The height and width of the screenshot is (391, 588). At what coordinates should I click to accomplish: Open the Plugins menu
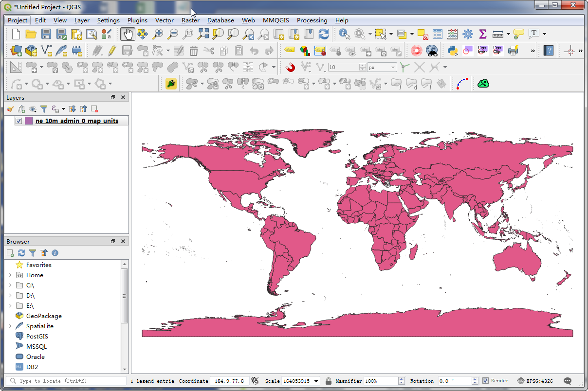(137, 20)
